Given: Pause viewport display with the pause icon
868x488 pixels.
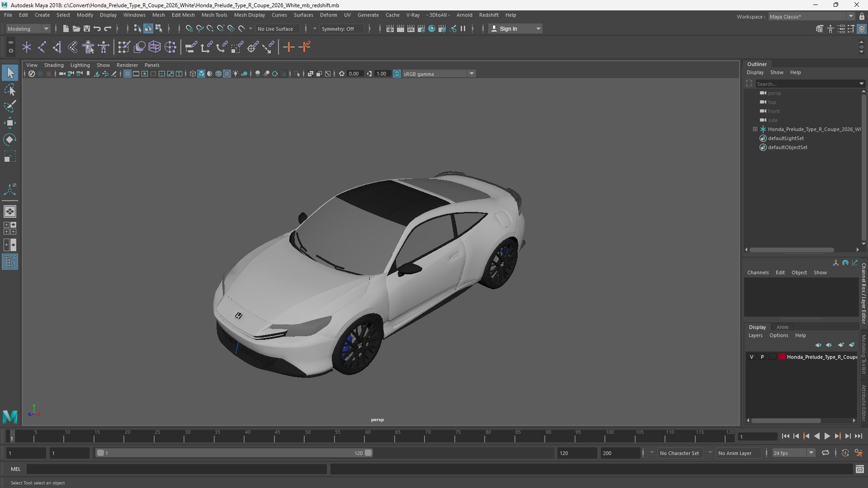Looking at the screenshot, I should point(463,28).
